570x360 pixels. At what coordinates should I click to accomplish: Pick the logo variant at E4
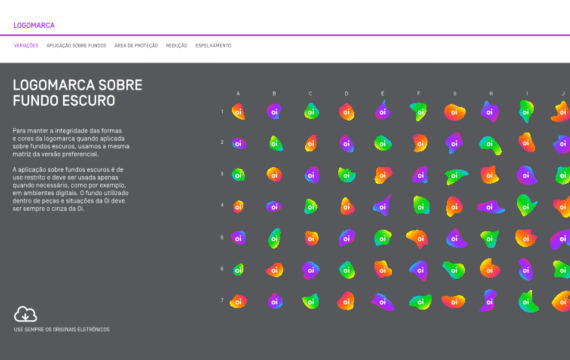(x=382, y=206)
